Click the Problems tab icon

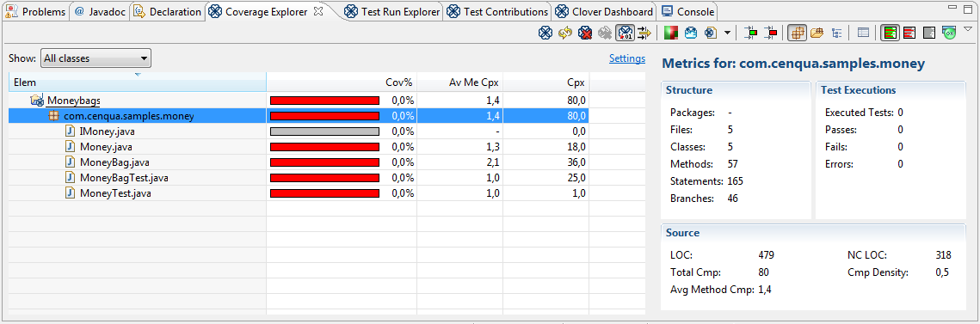pos(12,11)
